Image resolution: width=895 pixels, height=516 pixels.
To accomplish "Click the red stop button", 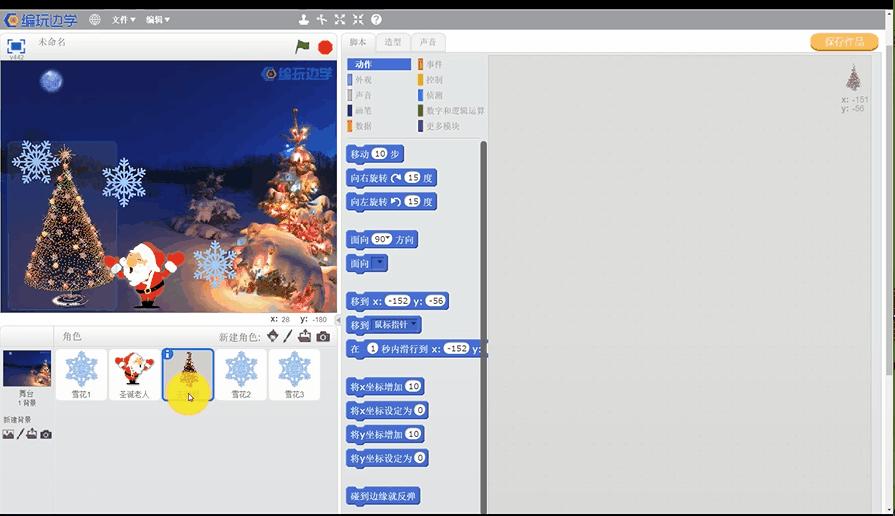I will (325, 47).
